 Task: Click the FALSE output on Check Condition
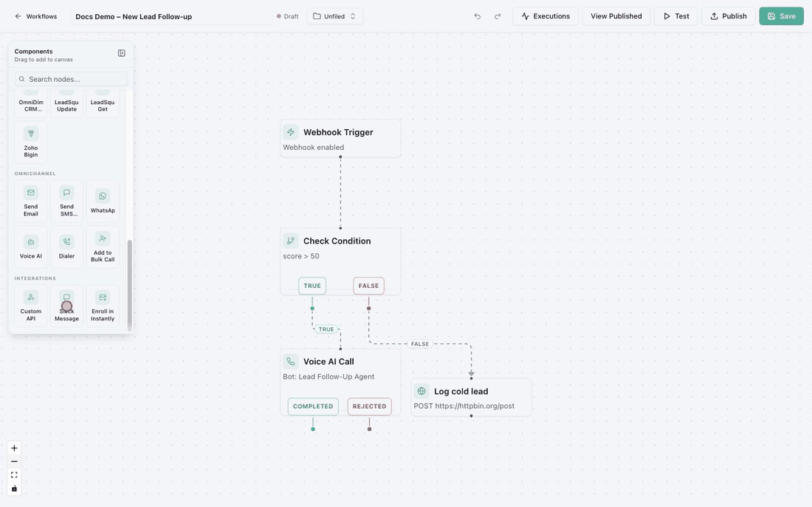coord(368,286)
